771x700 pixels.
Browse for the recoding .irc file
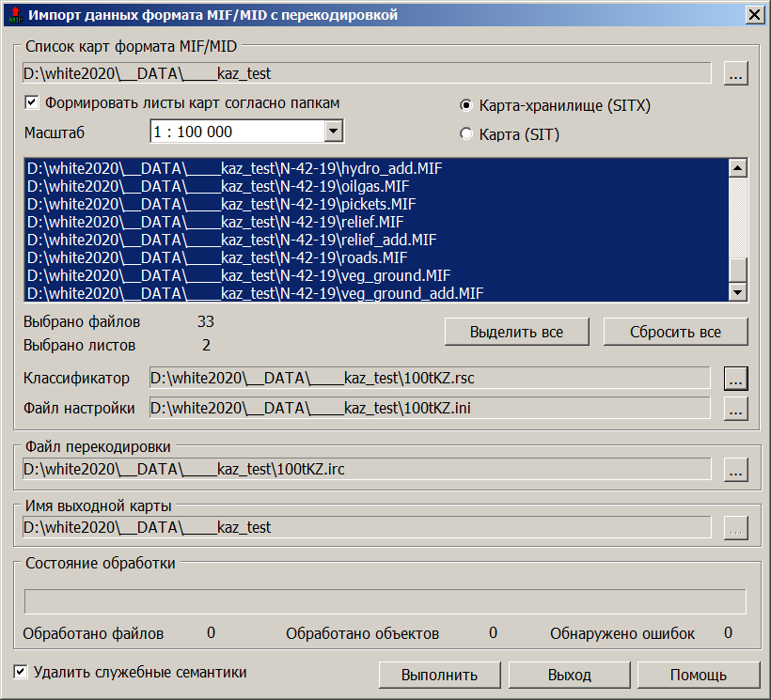[x=735, y=469]
